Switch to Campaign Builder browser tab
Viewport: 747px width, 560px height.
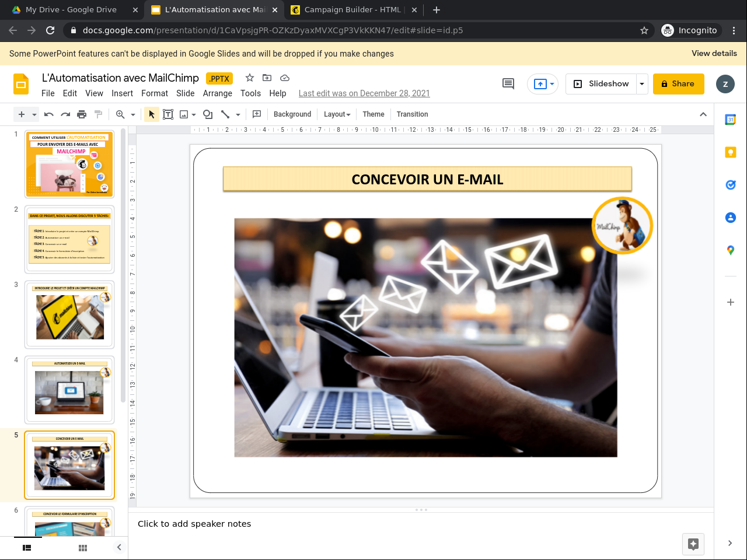[x=354, y=10]
